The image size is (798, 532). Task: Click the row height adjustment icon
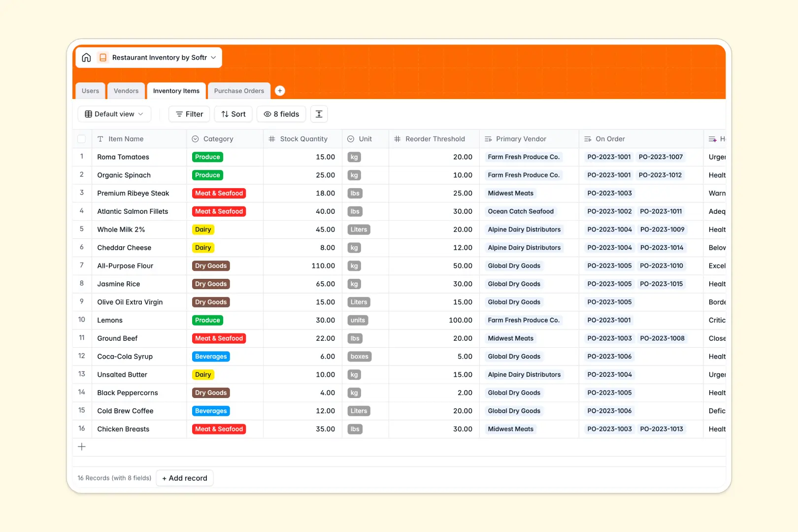tap(319, 114)
